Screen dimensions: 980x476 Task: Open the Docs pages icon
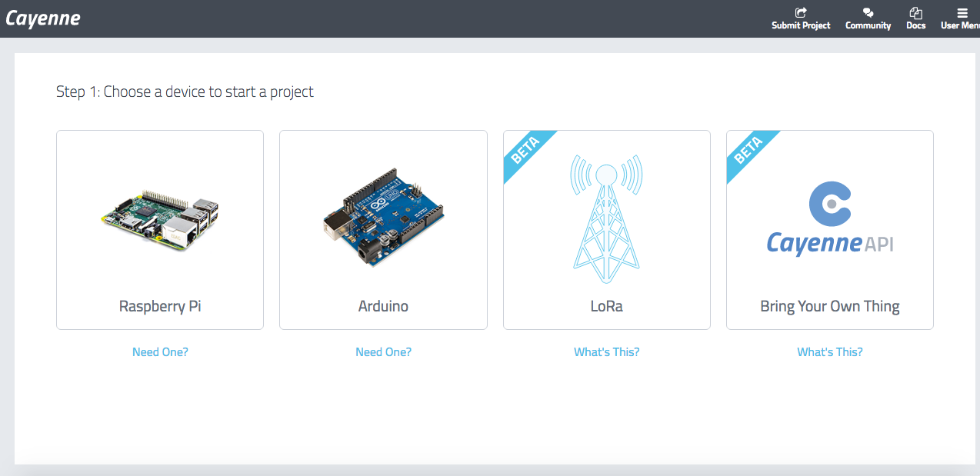tap(915, 12)
